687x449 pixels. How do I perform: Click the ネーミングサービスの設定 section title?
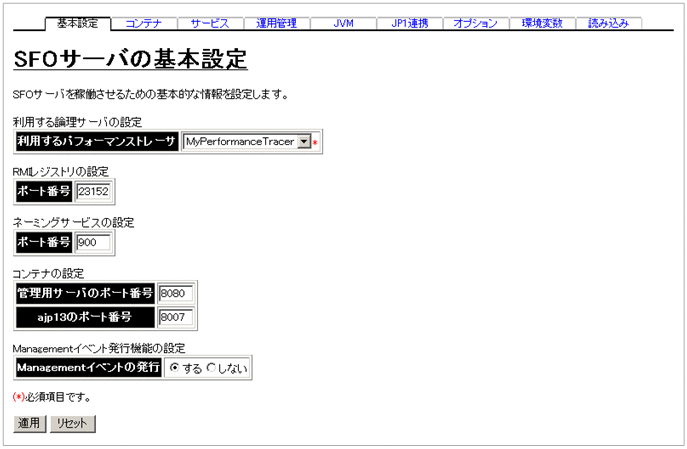pos(73,223)
